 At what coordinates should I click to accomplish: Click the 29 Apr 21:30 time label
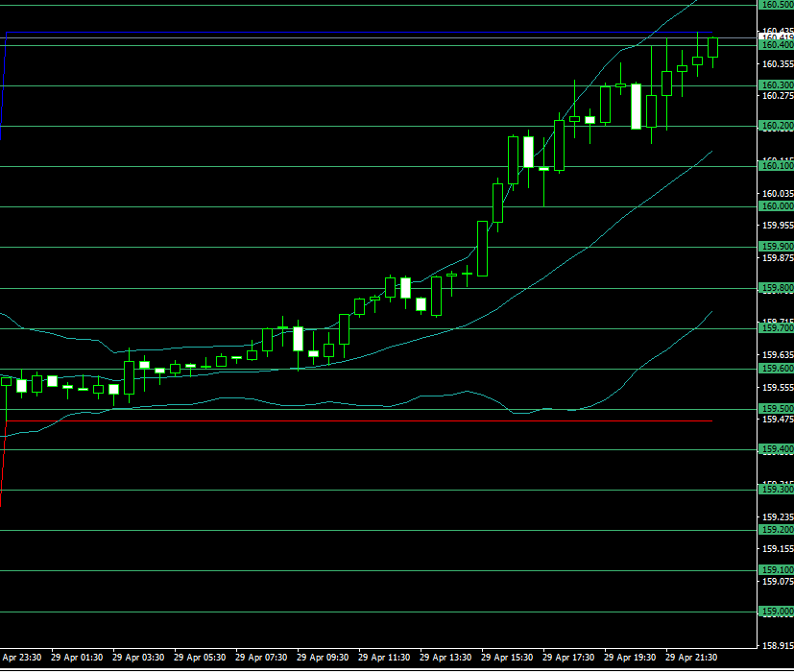coord(691,658)
